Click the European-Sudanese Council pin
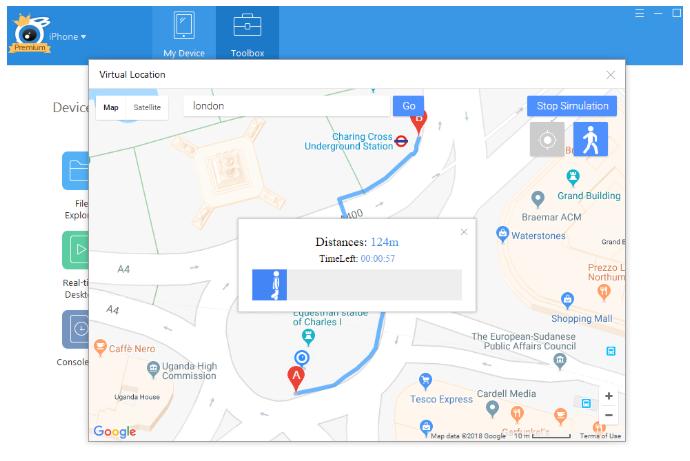This screenshot has width=690, height=461. tap(559, 362)
